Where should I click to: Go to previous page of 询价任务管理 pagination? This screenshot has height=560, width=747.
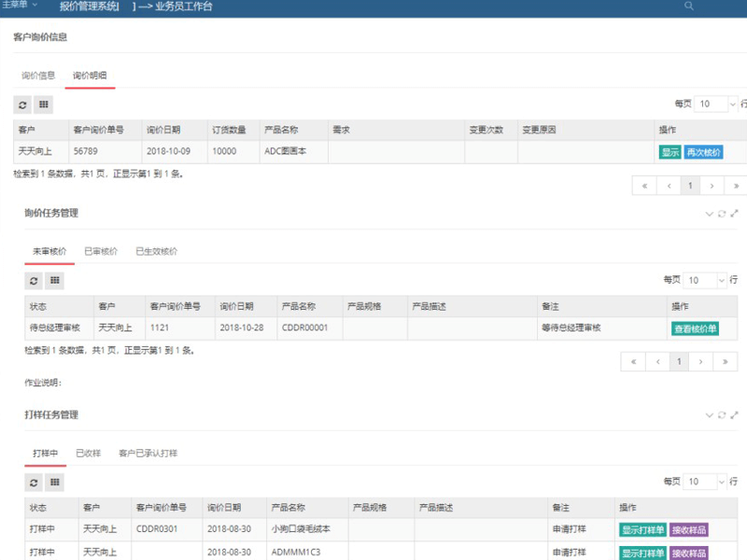(x=658, y=362)
